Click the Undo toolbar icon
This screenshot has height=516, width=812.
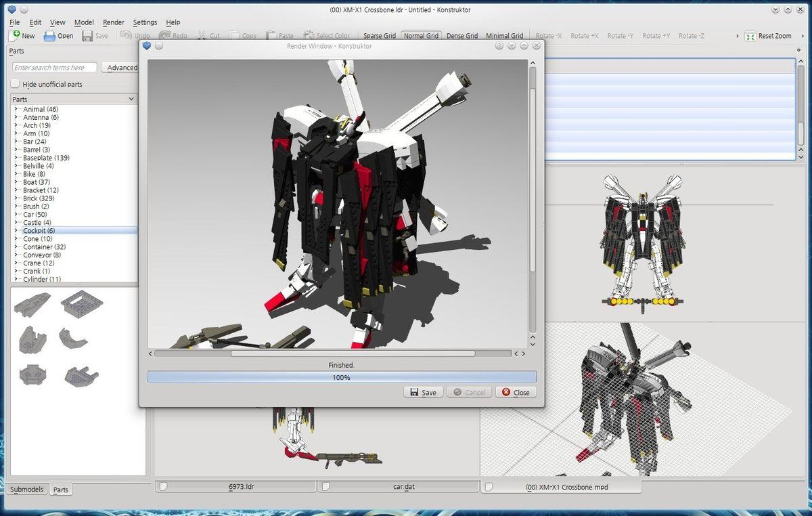(x=126, y=36)
